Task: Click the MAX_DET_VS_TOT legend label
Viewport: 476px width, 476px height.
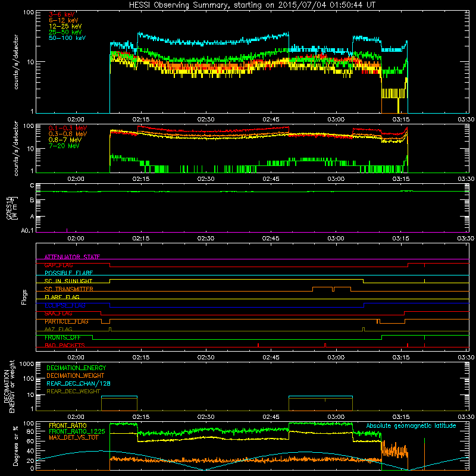Action: click(73, 437)
